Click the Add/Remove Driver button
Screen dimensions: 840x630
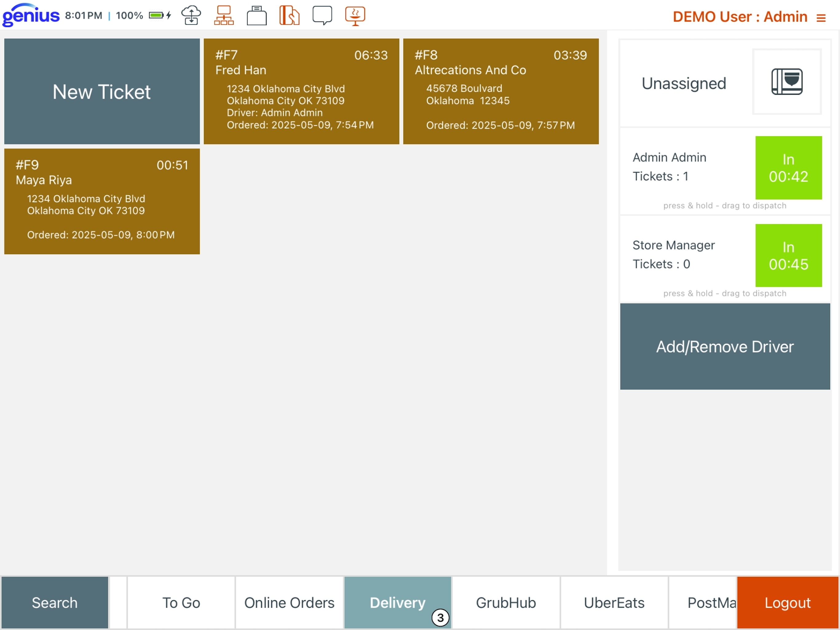(725, 346)
